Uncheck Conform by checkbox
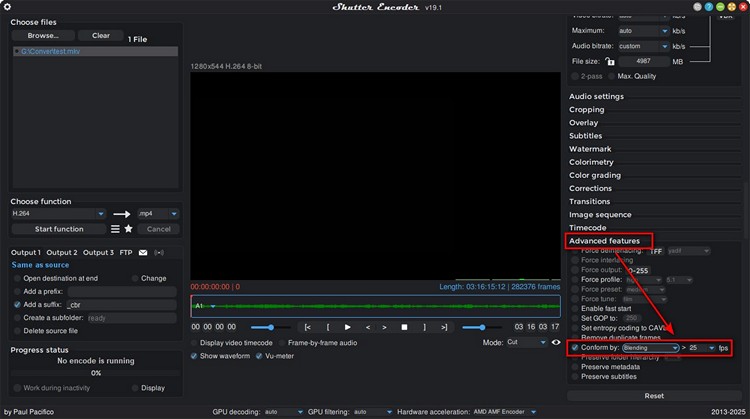 click(x=575, y=348)
